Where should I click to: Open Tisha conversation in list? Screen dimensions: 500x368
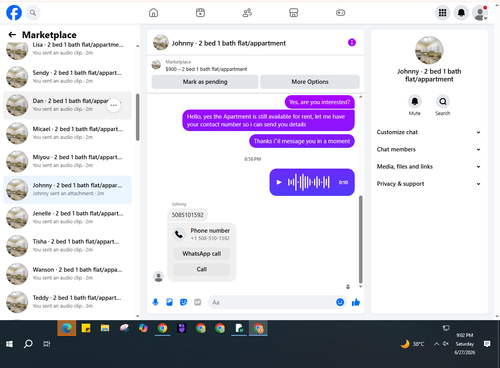tap(67, 246)
